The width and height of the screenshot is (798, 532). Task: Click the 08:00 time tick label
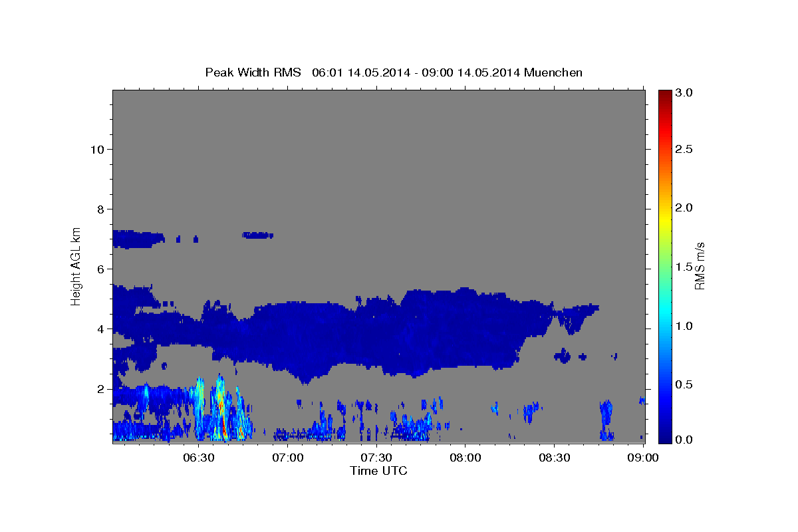(x=465, y=458)
